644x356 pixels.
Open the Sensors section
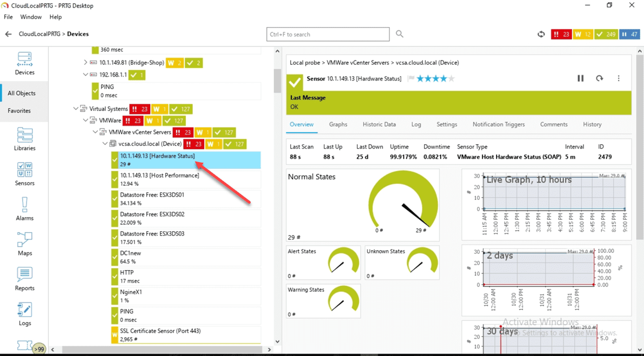(25, 174)
